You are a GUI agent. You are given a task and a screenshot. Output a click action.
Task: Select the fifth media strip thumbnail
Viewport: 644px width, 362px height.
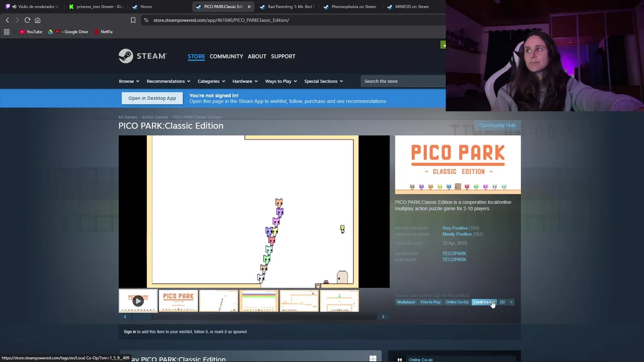(299, 301)
